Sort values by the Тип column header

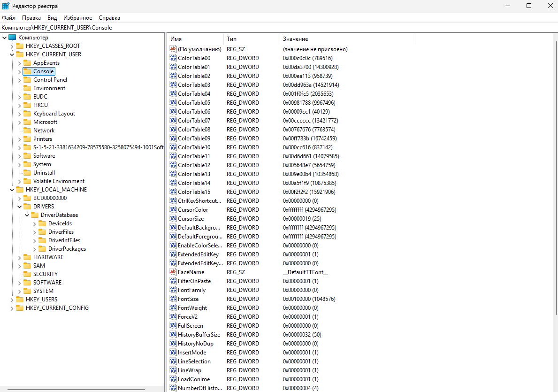(252, 39)
